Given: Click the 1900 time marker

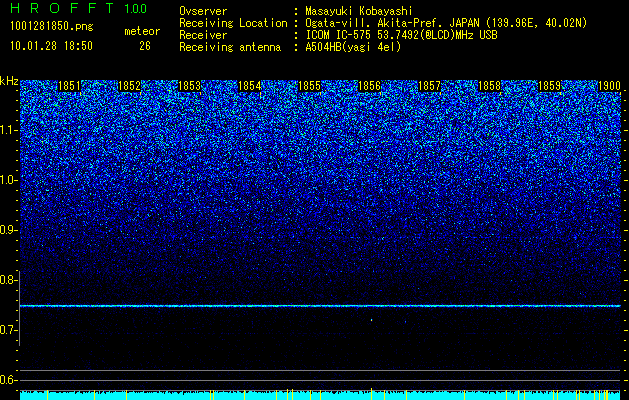Looking at the screenshot, I should [x=610, y=86].
